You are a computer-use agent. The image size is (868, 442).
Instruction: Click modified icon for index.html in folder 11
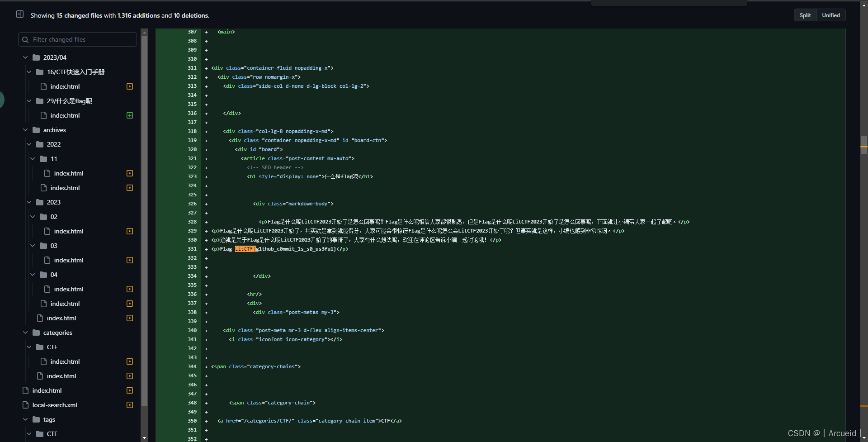130,173
